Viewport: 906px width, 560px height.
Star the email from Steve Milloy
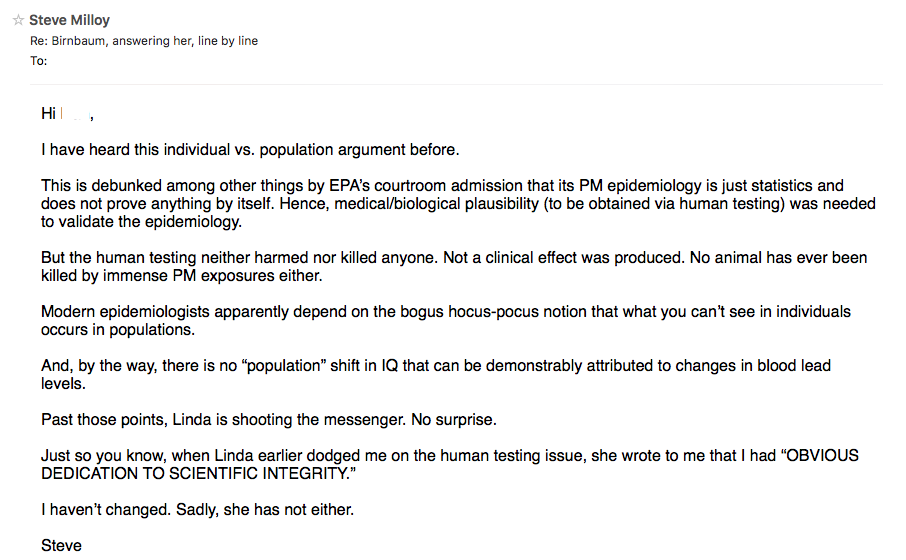(18, 20)
